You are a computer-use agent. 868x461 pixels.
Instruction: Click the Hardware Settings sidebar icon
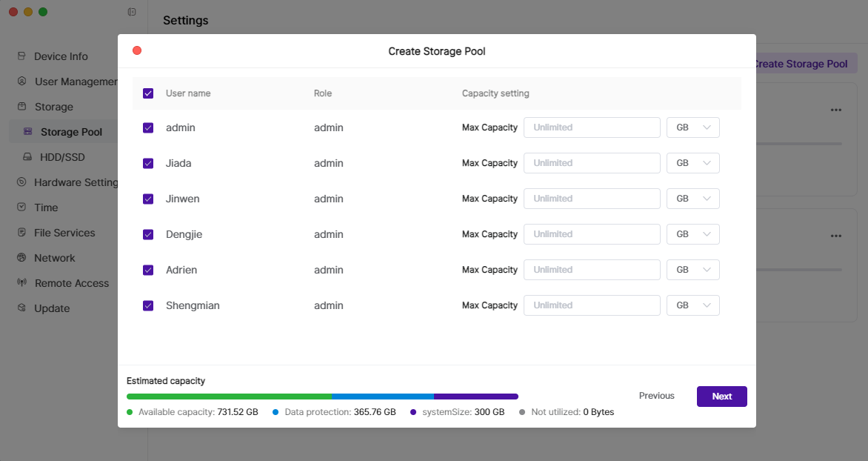point(21,182)
